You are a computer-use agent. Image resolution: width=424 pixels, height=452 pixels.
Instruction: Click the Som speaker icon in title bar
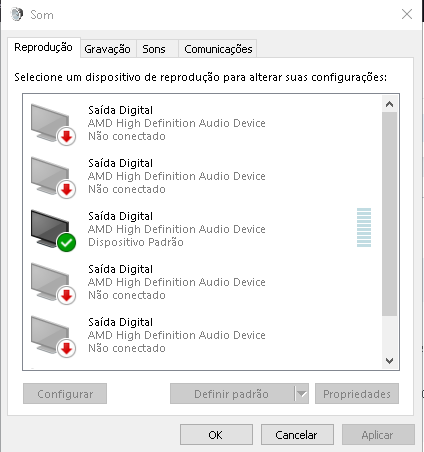(x=17, y=14)
